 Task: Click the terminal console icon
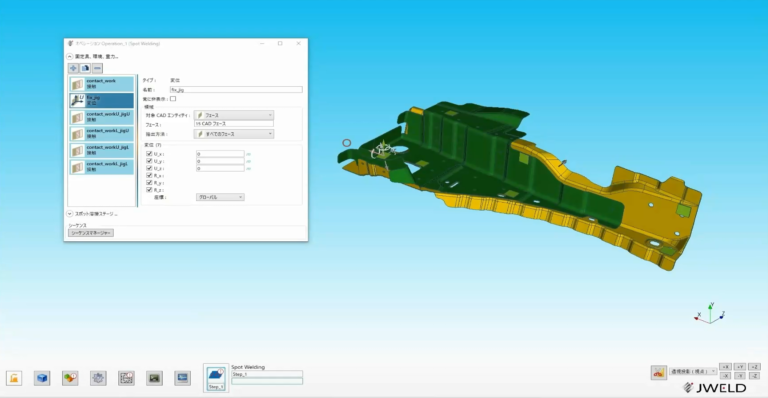[154, 378]
